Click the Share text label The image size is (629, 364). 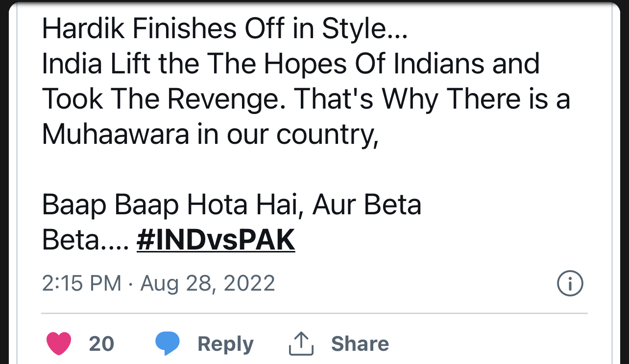(360, 344)
